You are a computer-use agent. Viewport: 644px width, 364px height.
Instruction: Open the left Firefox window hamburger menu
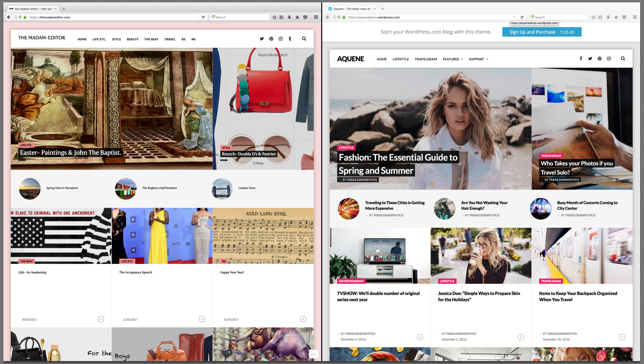click(316, 17)
